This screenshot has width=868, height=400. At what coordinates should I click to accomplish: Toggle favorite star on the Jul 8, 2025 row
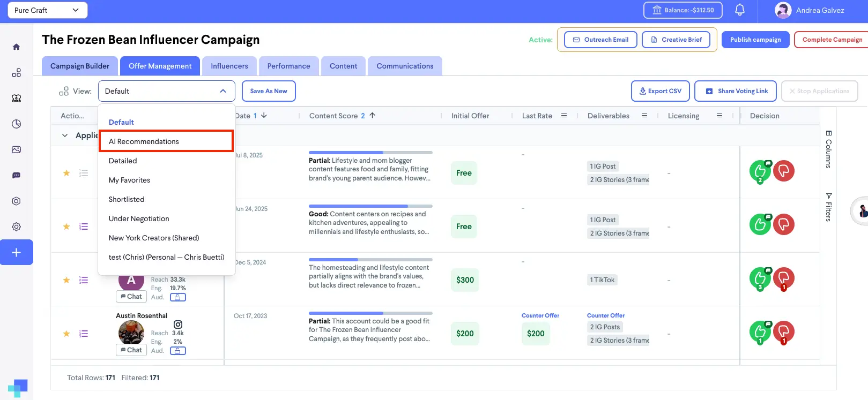pyautogui.click(x=66, y=173)
